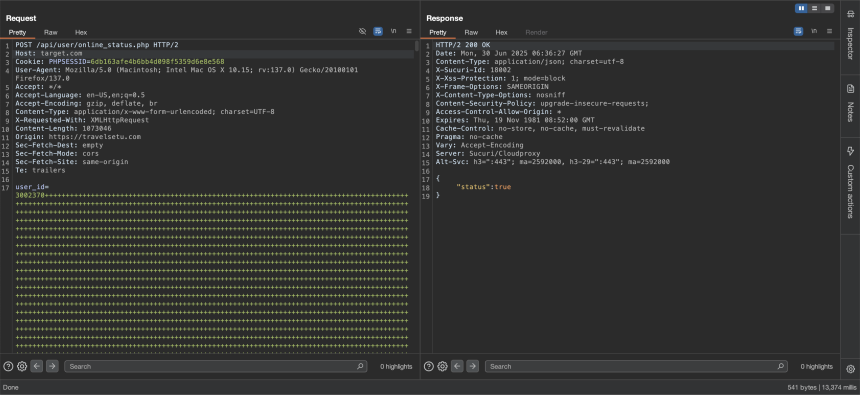The image size is (860, 395).
Task: Open Request search help icon
Action: coord(8,366)
